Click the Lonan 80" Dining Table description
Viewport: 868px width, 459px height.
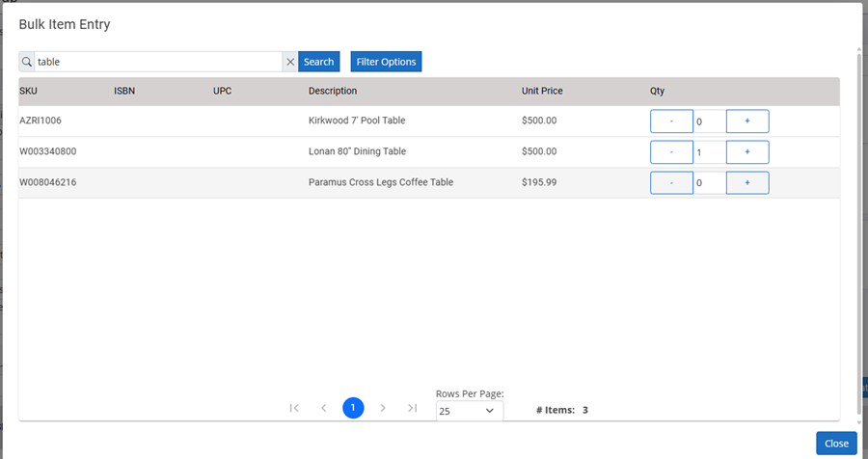tap(357, 151)
